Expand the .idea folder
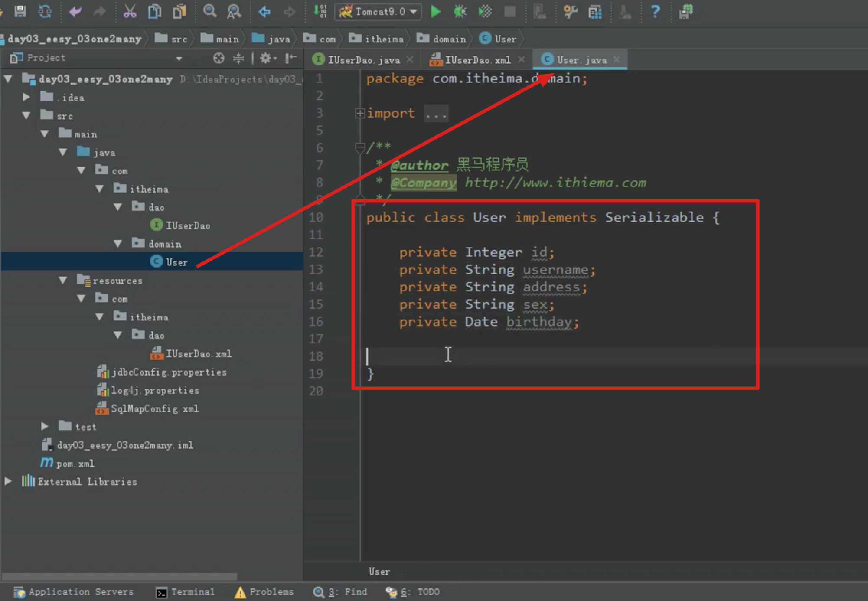This screenshot has height=601, width=868. [x=26, y=97]
